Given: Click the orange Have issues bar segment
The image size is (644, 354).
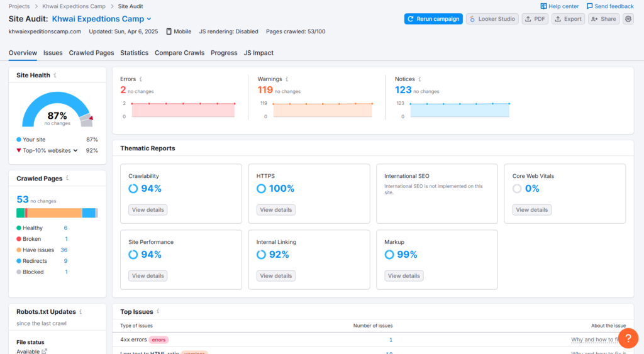Looking at the screenshot, I should pyautogui.click(x=55, y=213).
